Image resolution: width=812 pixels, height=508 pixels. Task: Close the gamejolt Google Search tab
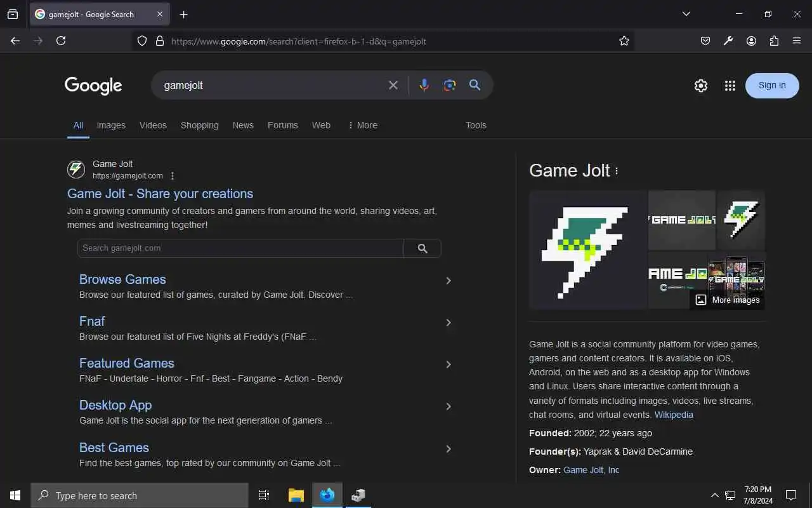[x=160, y=14]
